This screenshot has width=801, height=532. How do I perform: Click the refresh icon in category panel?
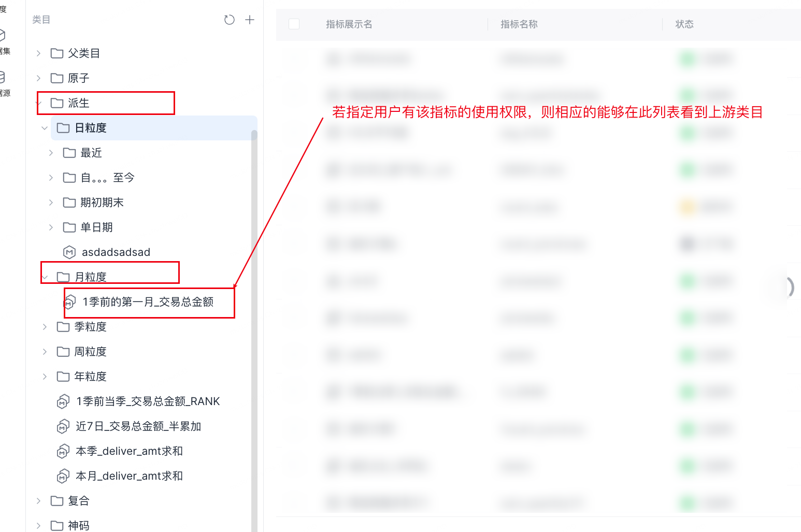pyautogui.click(x=229, y=20)
